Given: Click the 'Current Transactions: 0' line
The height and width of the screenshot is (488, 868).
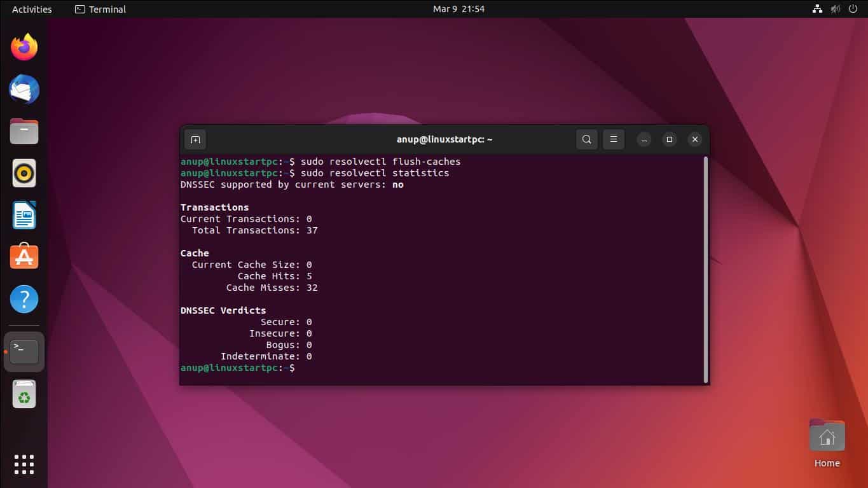Looking at the screenshot, I should (246, 219).
